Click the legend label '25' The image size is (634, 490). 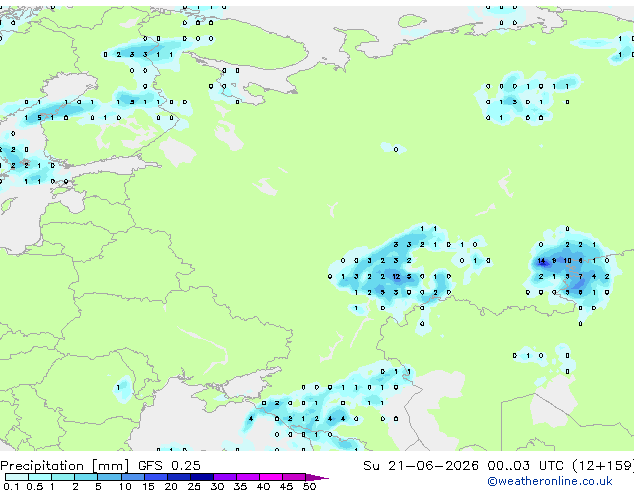194,486
